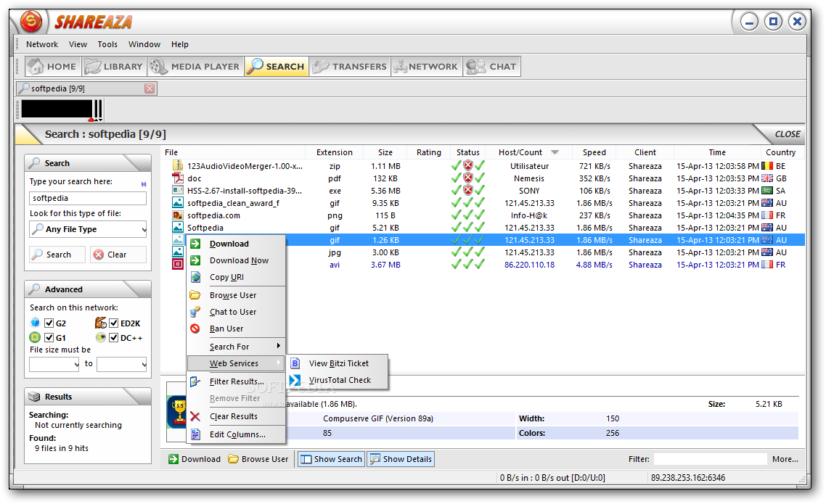826x504 pixels.
Task: Open the Chat view
Action: coord(491,67)
